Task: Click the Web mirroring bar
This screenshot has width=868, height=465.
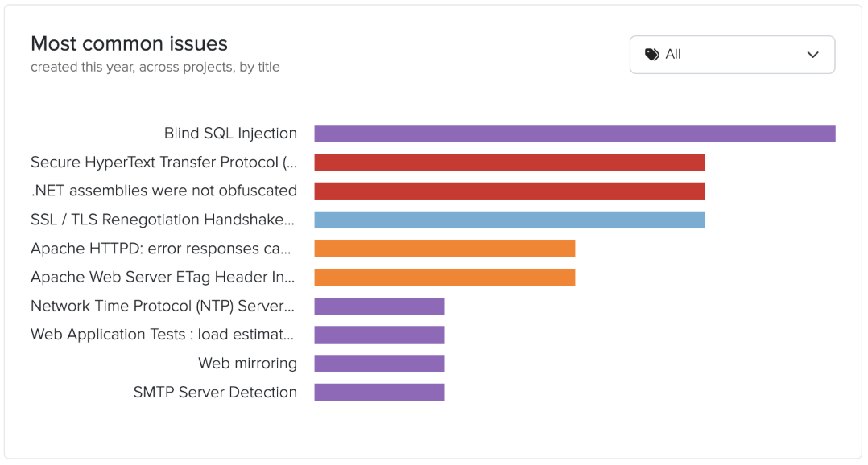Action: [x=378, y=363]
